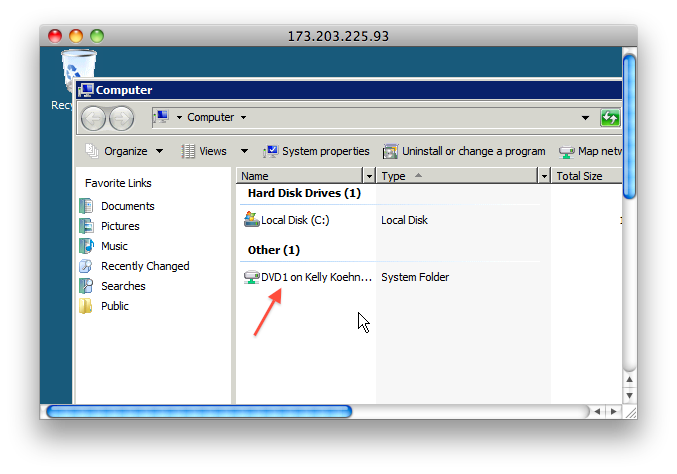Click the System properties monitor icon
The height and width of the screenshot is (474, 677).
coord(271,152)
